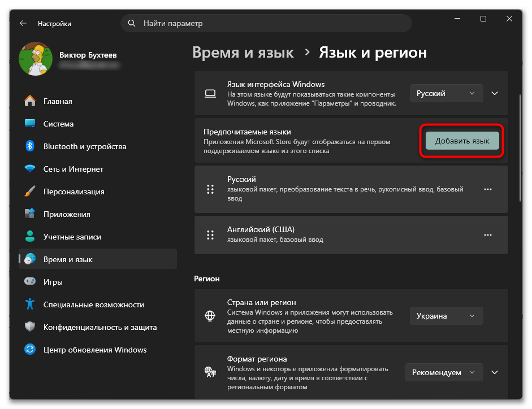Open Конфиденциальность и защита section
The height and width of the screenshot is (409, 532).
[98, 327]
